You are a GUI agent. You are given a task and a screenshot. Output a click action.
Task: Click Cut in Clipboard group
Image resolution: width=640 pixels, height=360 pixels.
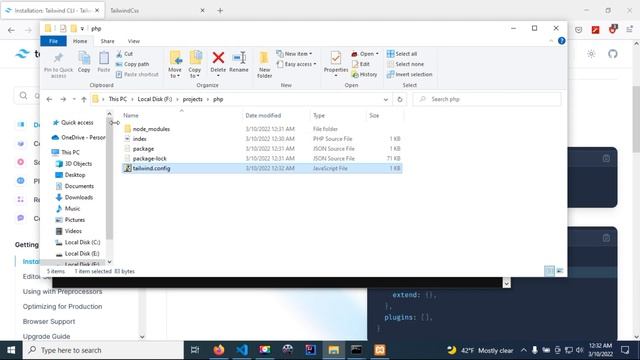[x=124, y=53]
